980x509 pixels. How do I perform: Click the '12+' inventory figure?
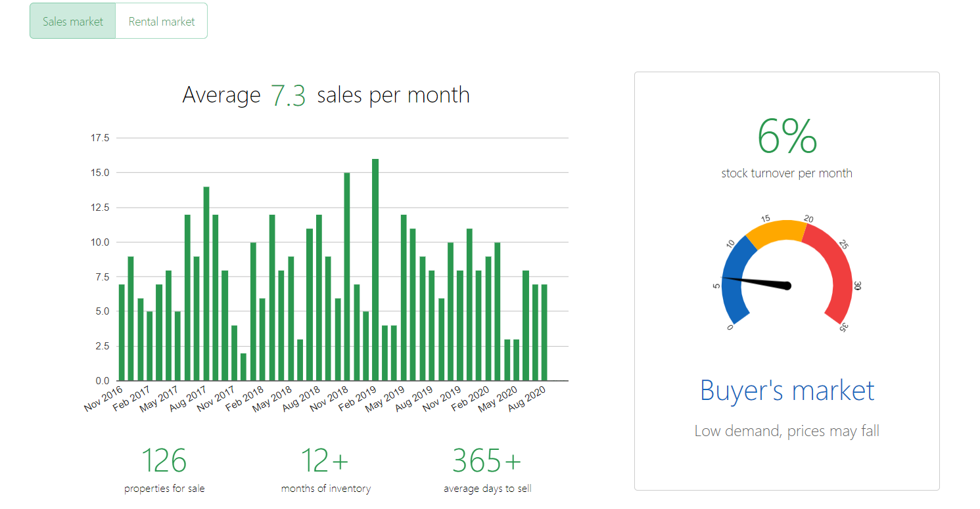coord(325,460)
